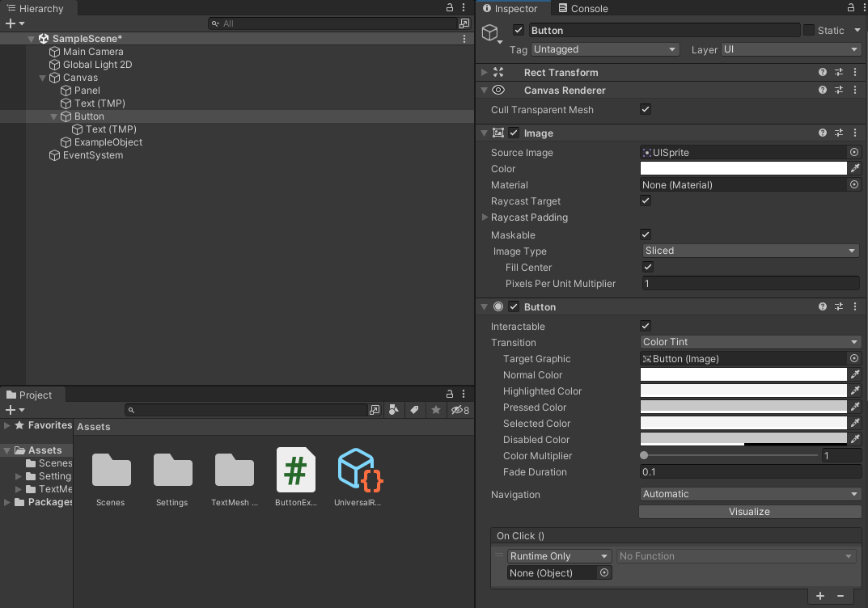Select the Project tab

click(32, 395)
